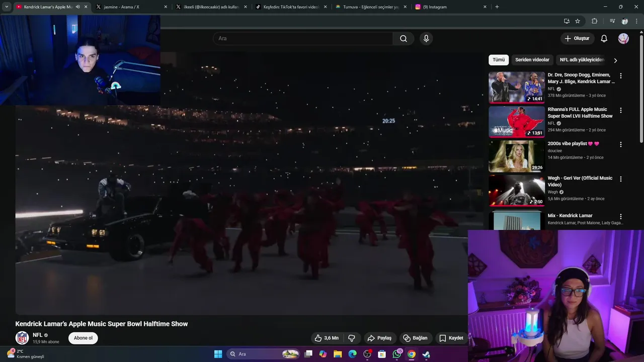Open the Dr. Dre halftime video thumbnail

517,87
